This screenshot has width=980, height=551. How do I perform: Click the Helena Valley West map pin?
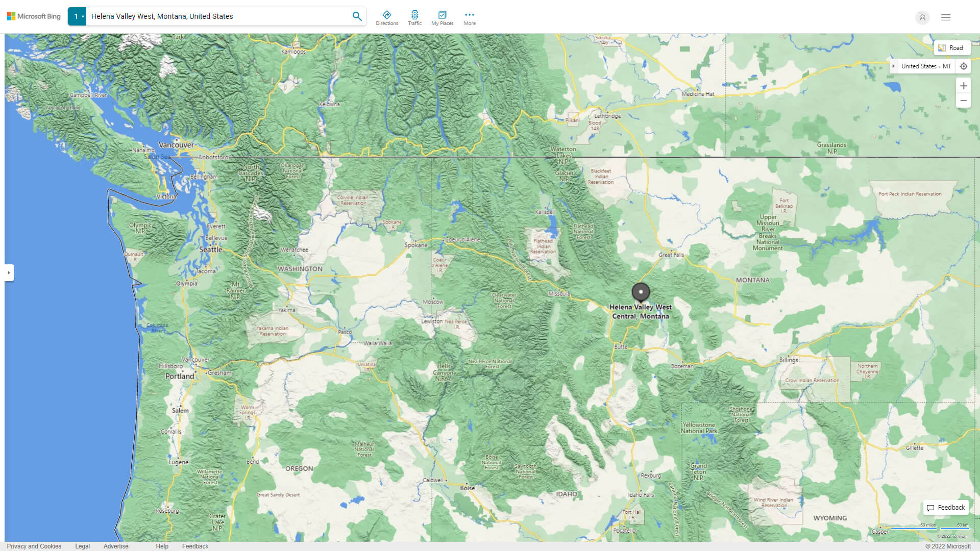tap(641, 292)
